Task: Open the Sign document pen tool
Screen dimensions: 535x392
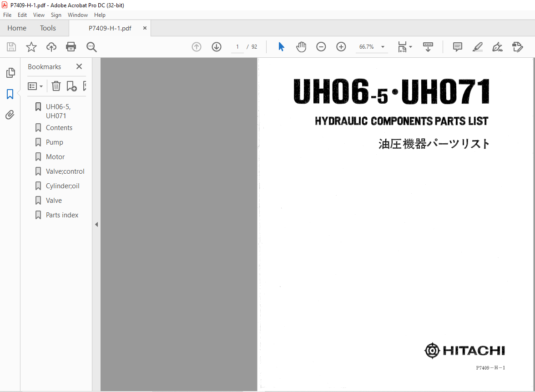Action: 498,47
